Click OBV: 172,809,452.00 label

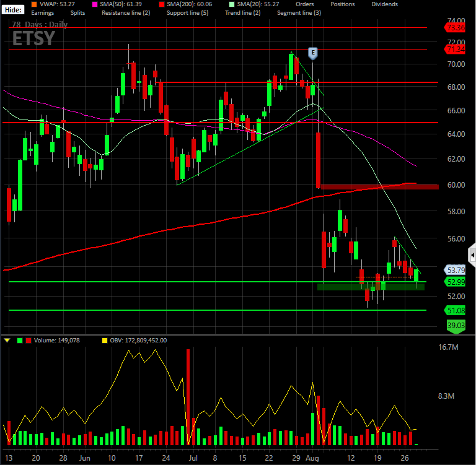[138, 341]
